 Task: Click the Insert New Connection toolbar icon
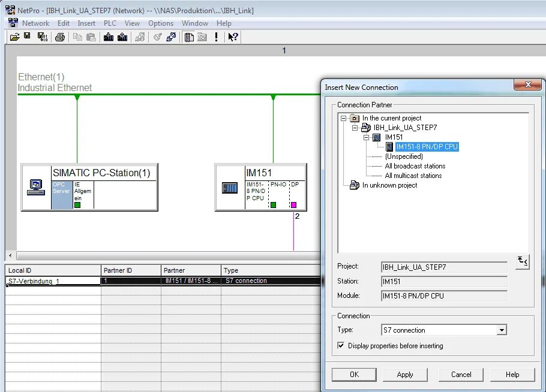point(171,37)
